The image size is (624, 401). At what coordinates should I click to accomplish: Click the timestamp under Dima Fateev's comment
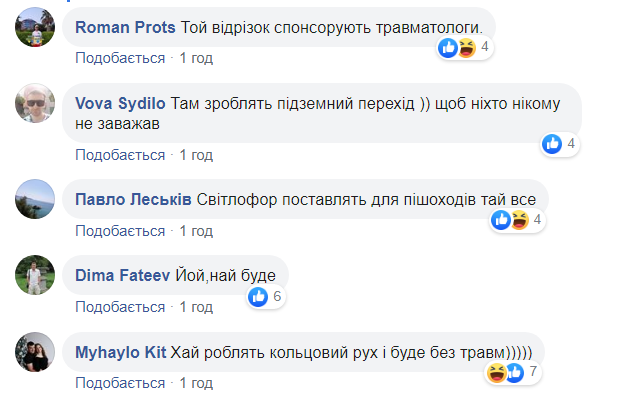pos(196,308)
